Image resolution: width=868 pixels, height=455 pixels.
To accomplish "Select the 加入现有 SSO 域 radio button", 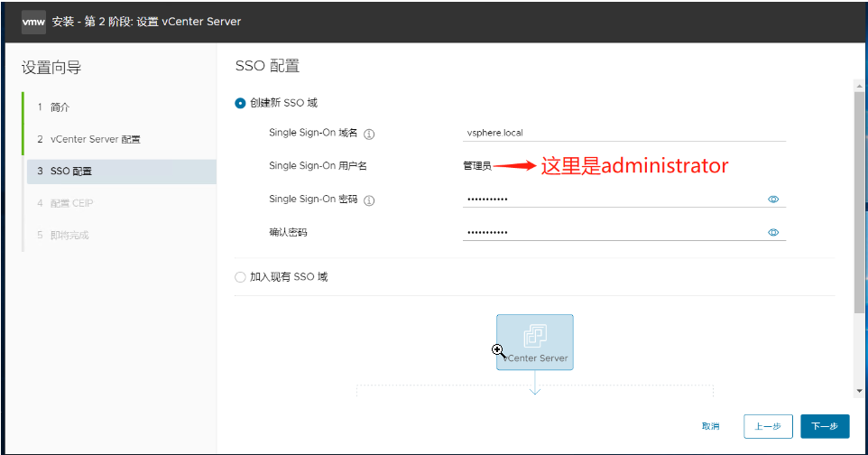I will coord(240,277).
